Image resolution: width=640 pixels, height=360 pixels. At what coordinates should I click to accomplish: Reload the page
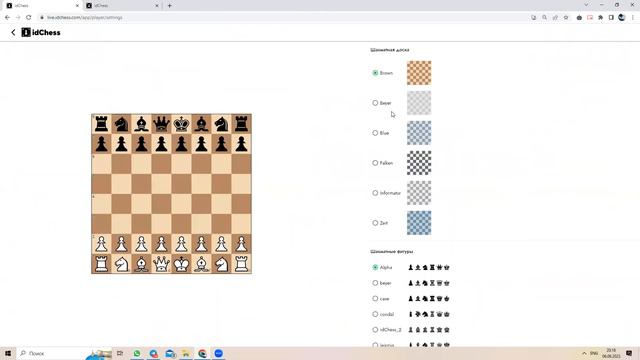coord(29,18)
